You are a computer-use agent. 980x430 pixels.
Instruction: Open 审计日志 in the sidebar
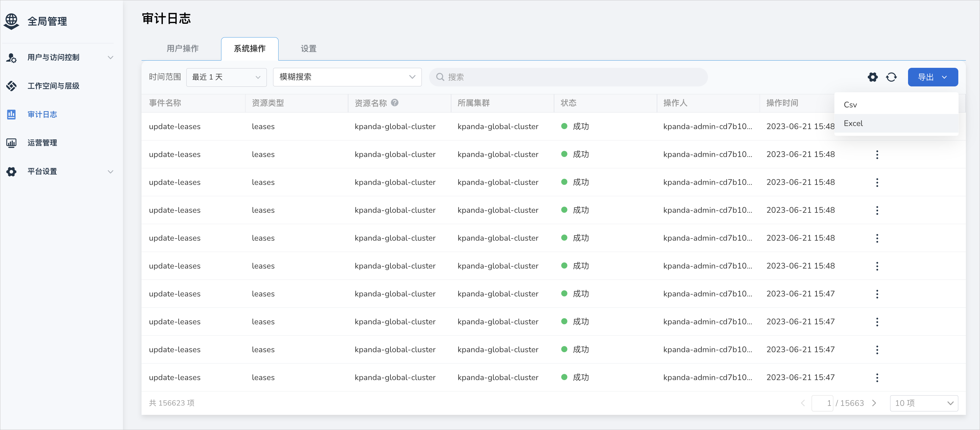[42, 114]
